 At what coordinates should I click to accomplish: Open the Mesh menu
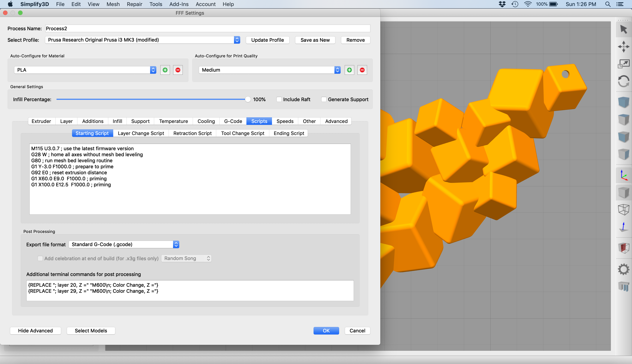point(113,4)
